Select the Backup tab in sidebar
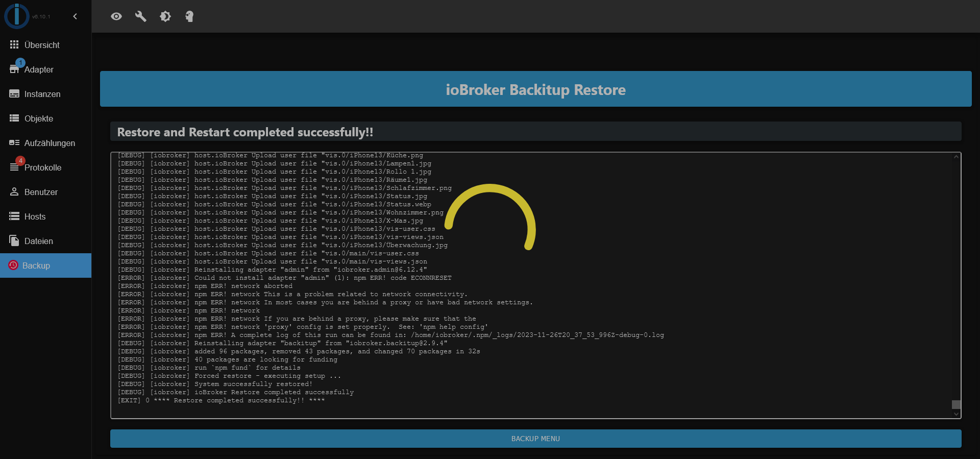 point(45,265)
